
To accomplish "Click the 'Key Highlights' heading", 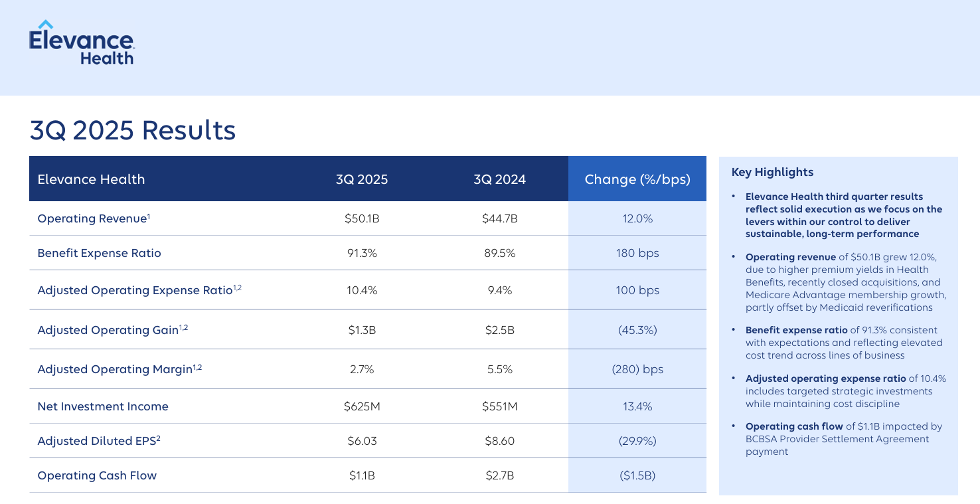I will point(772,172).
